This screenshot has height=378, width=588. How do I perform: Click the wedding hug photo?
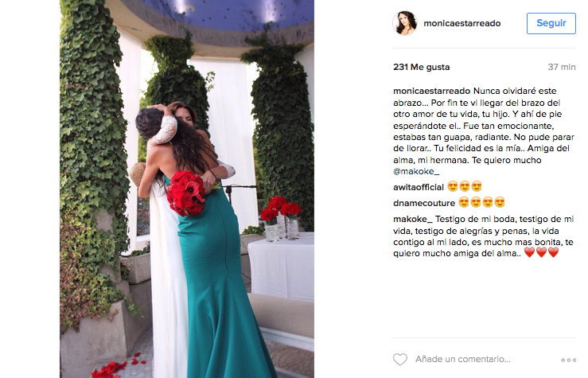187,189
